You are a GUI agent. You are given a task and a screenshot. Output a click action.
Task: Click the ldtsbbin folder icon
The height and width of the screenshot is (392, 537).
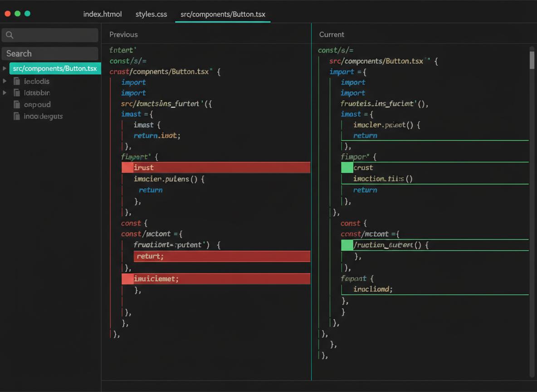[x=16, y=93]
